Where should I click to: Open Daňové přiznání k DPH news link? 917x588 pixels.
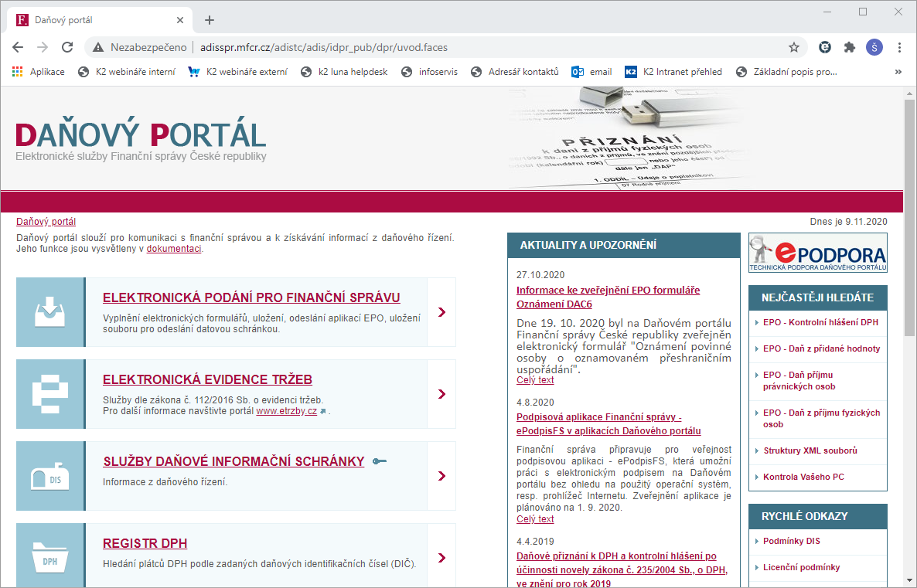pos(622,569)
